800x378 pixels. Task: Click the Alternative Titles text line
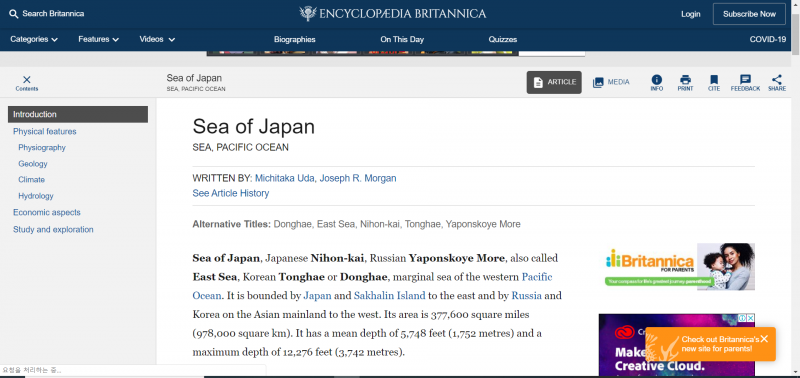tap(356, 224)
